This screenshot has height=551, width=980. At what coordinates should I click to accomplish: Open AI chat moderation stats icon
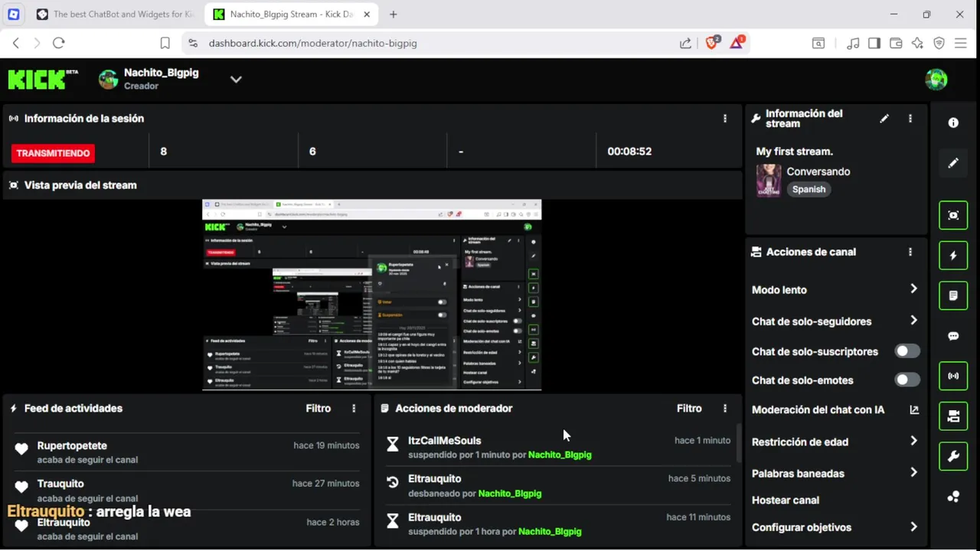914,409
